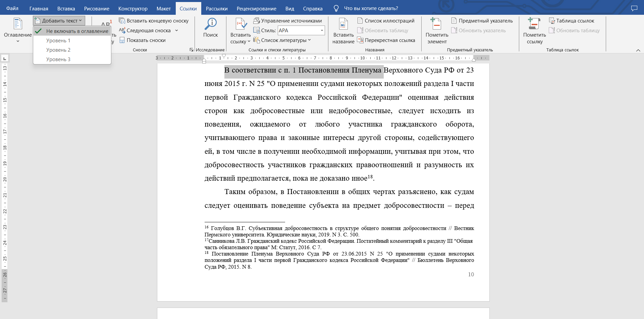Click the tab selector at ruler corner
The image size is (644, 319).
[4, 58]
